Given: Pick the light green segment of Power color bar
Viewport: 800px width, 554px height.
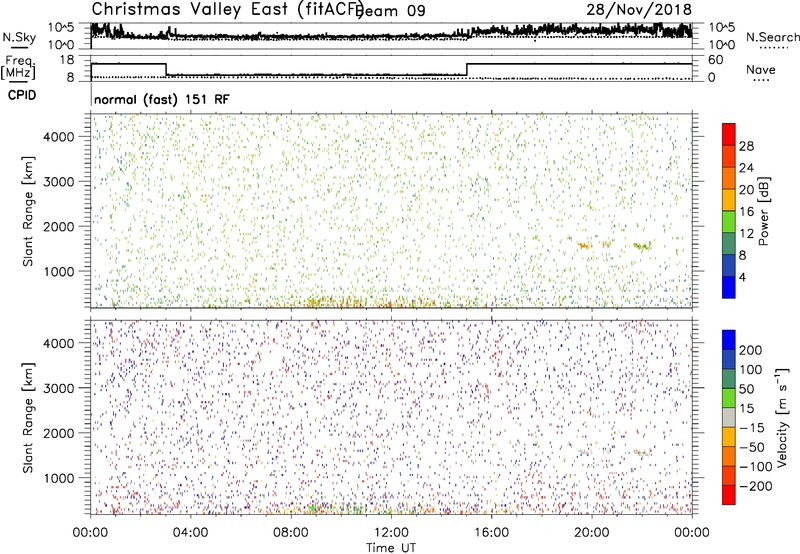Looking at the screenshot, I should pyautogui.click(x=729, y=222).
